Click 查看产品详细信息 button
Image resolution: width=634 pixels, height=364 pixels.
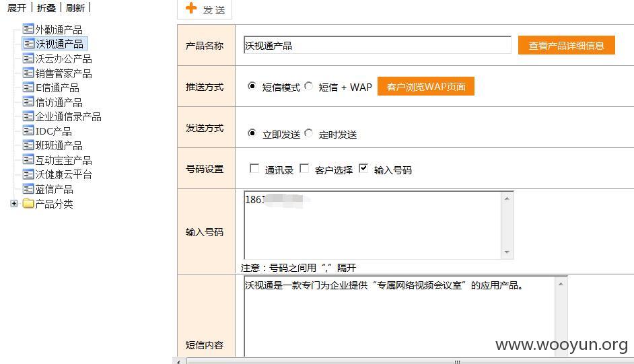tap(567, 45)
